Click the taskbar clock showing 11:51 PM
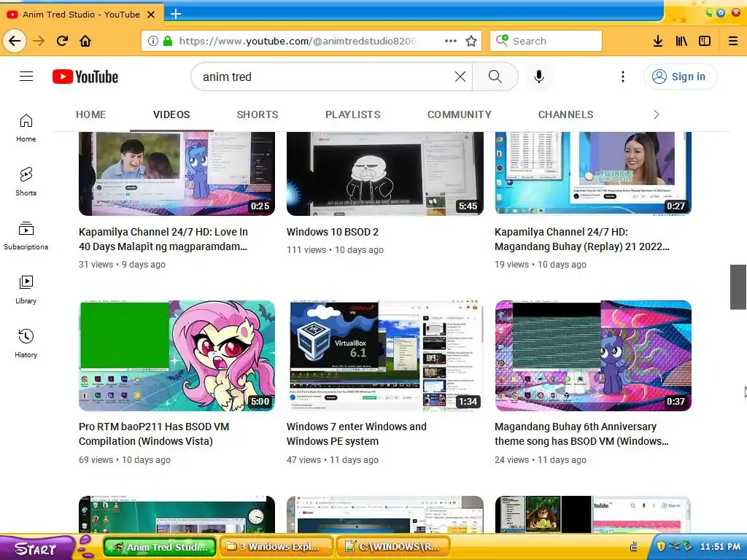 click(720, 547)
